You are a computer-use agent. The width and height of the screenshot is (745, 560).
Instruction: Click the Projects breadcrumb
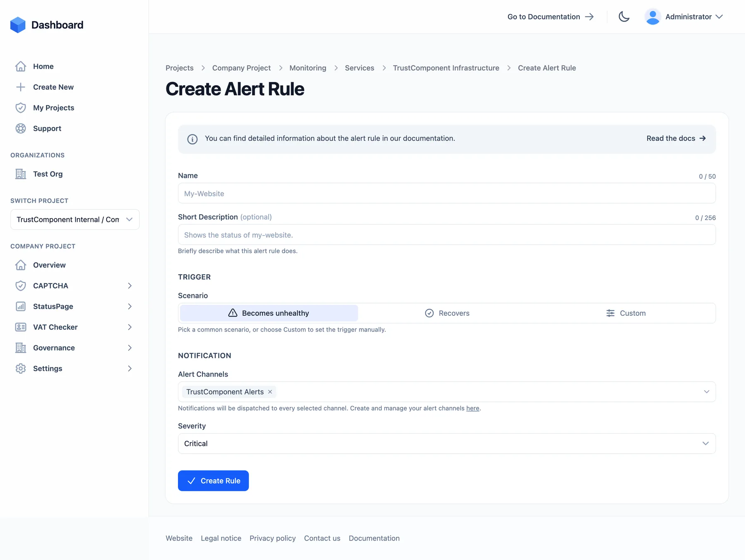[x=180, y=68]
